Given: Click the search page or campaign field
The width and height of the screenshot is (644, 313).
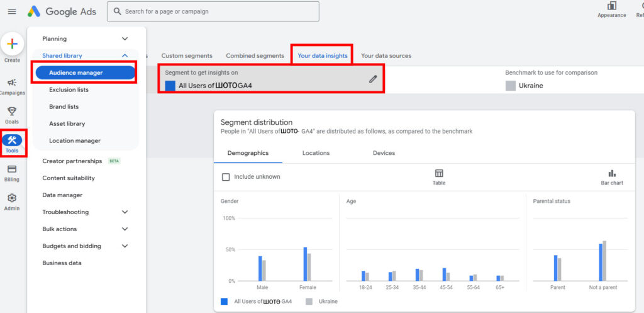Looking at the screenshot, I should (x=214, y=11).
